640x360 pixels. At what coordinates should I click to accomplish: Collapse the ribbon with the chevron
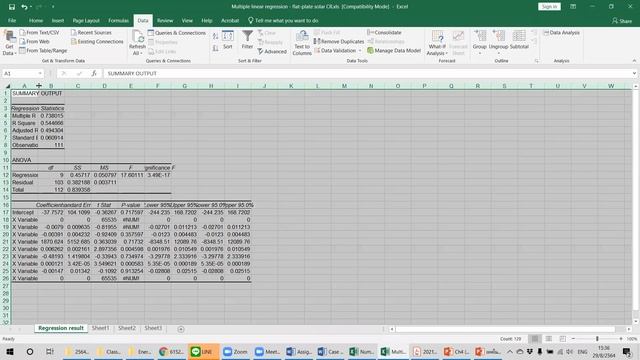tap(634, 61)
